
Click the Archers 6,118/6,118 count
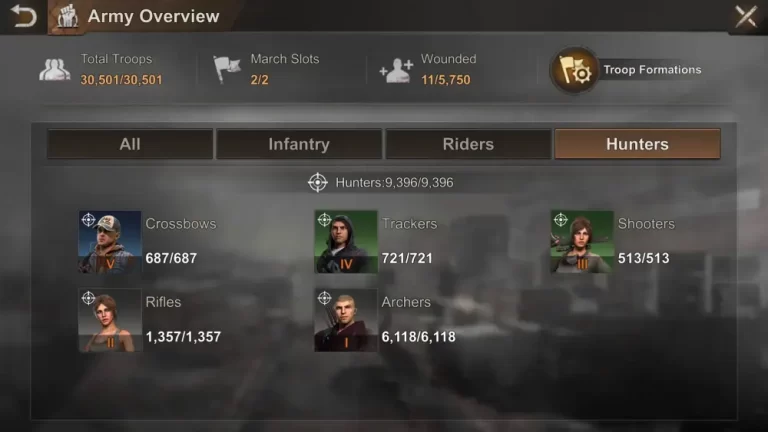418,336
